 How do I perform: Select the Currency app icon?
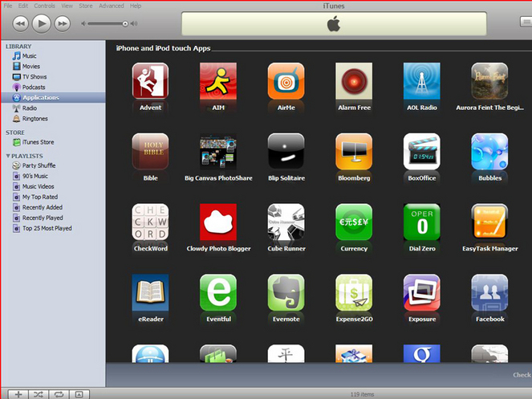[x=354, y=222]
